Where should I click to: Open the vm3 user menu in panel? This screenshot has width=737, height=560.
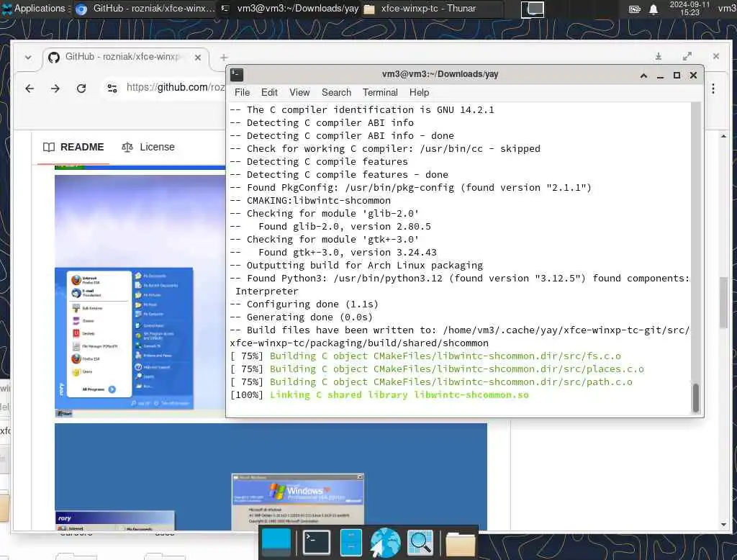pos(727,9)
